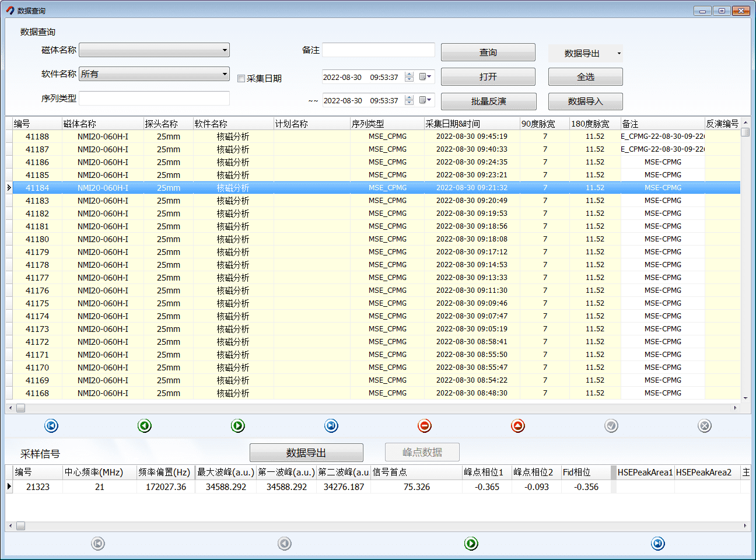Open the 磁体名称 dropdown
The height and width of the screenshot is (560, 756).
(225, 50)
